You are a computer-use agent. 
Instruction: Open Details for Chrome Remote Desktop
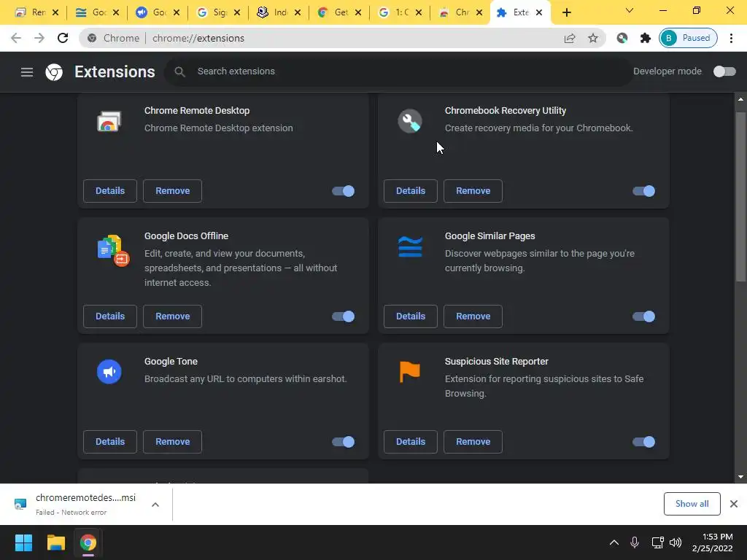pyautogui.click(x=110, y=191)
